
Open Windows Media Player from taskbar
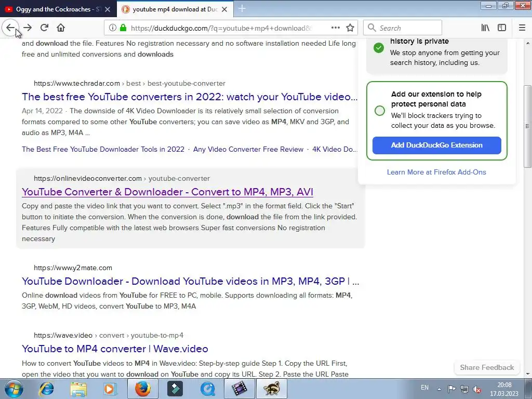pyautogui.click(x=109, y=389)
